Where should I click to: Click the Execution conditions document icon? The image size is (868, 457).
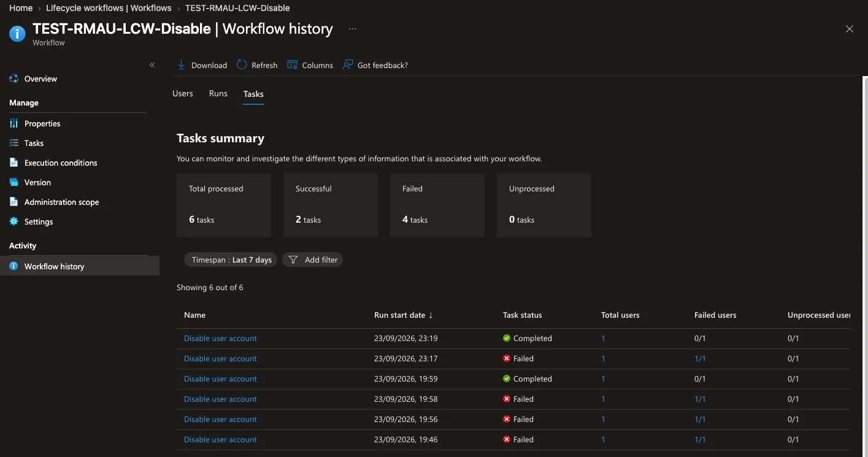pyautogui.click(x=14, y=163)
